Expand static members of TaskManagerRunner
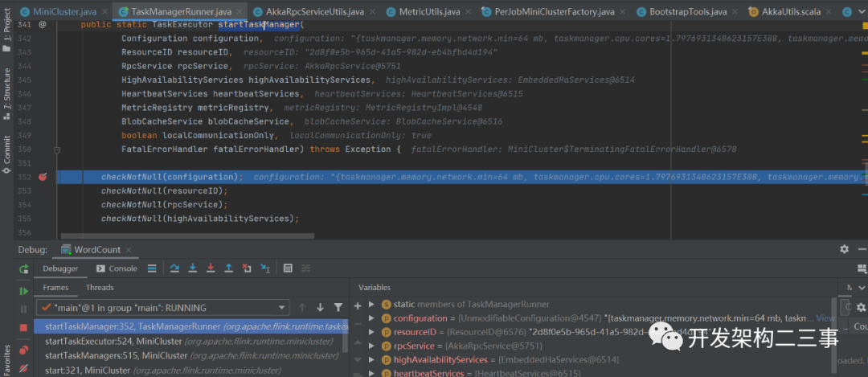 pos(371,305)
